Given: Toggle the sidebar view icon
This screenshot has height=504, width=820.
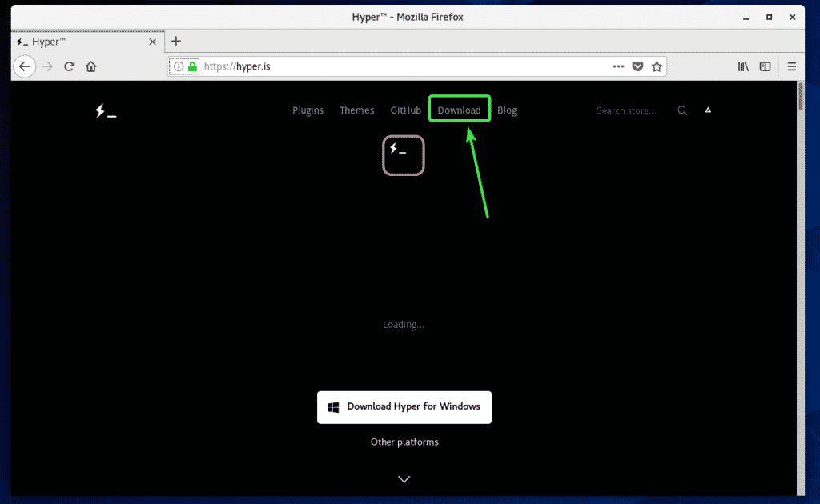Looking at the screenshot, I should (x=765, y=66).
